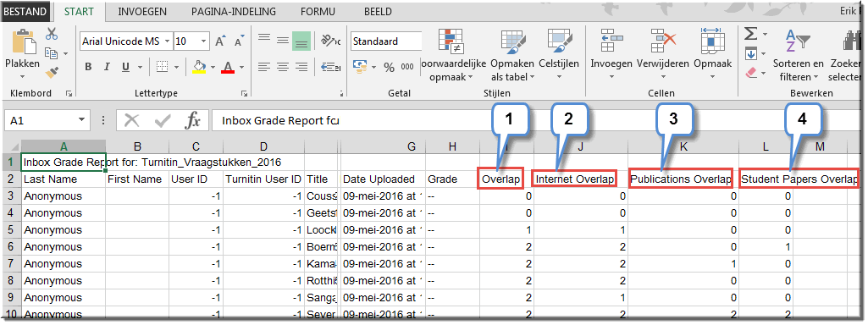Click the Internet Overlap header cell
The width and height of the screenshot is (868, 325).
coord(575,179)
